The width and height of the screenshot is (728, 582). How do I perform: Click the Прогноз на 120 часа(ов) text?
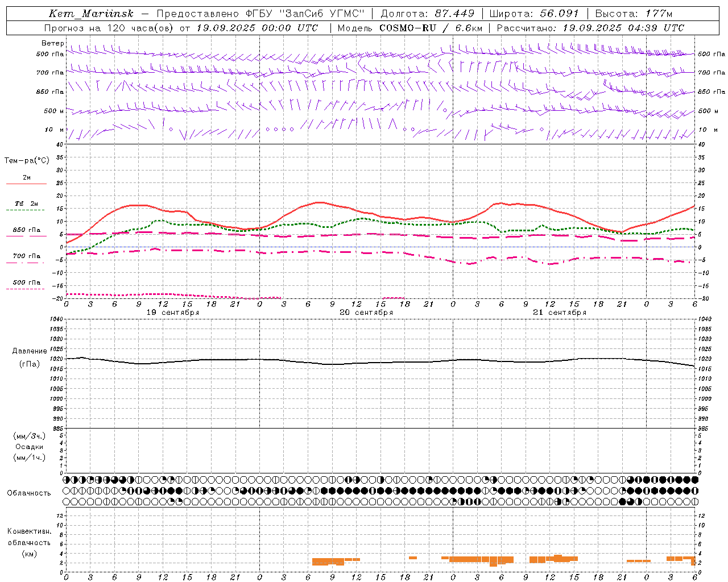pos(109,28)
